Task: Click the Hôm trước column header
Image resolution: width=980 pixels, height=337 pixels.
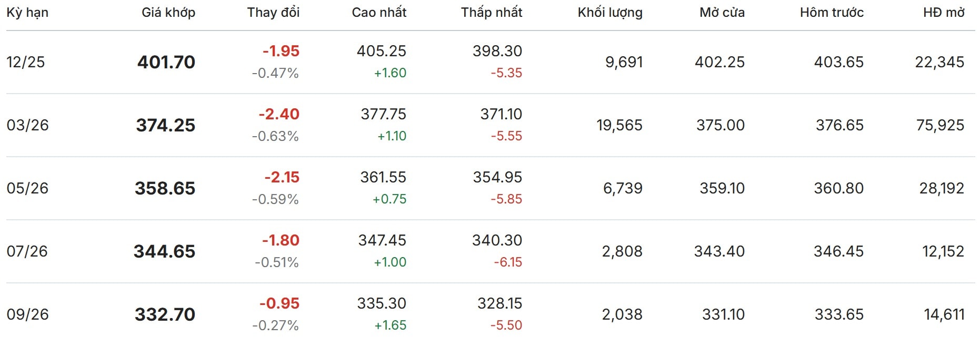Action: pyautogui.click(x=832, y=13)
